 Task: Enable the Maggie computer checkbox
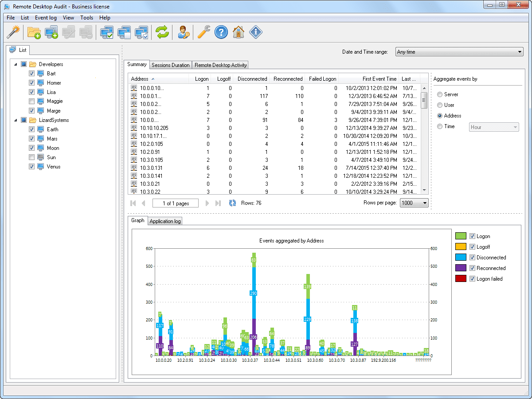tap(31, 102)
